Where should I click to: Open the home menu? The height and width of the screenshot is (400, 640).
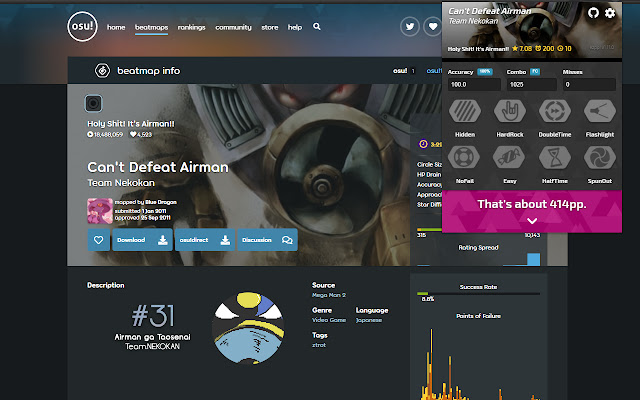tap(116, 27)
